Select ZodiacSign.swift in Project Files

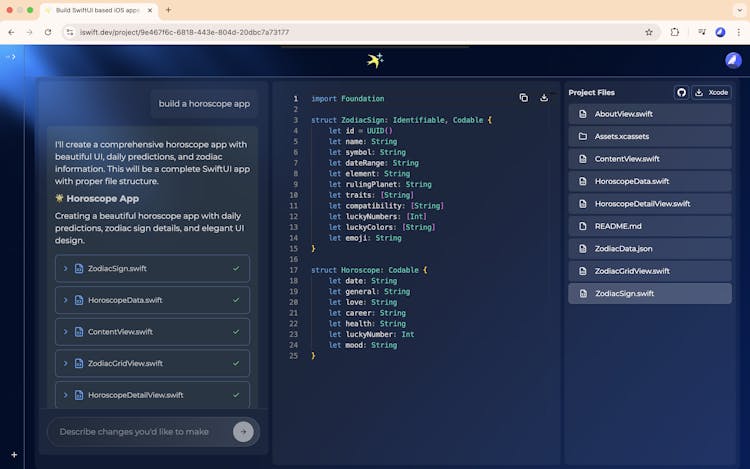(650, 294)
